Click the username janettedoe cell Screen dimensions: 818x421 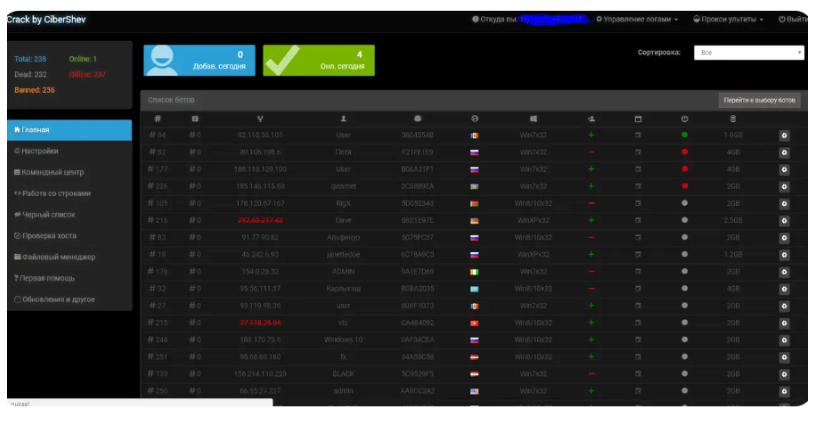[343, 255]
